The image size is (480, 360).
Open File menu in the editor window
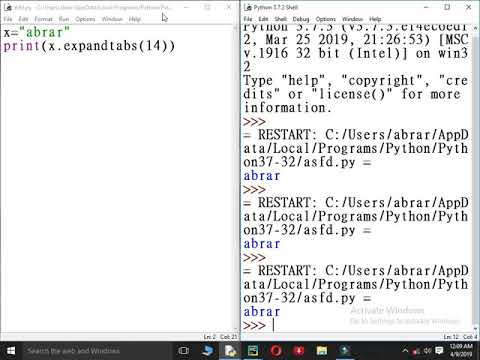click(8, 19)
